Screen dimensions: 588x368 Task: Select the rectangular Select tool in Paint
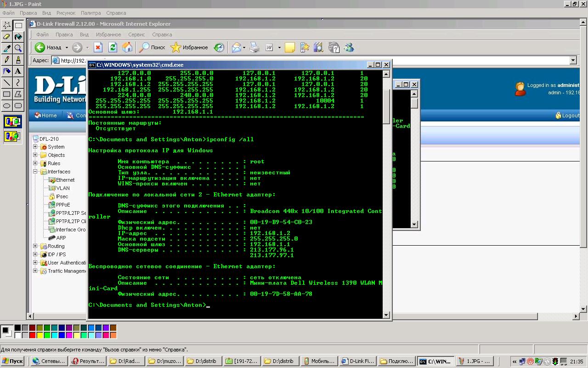coord(18,25)
